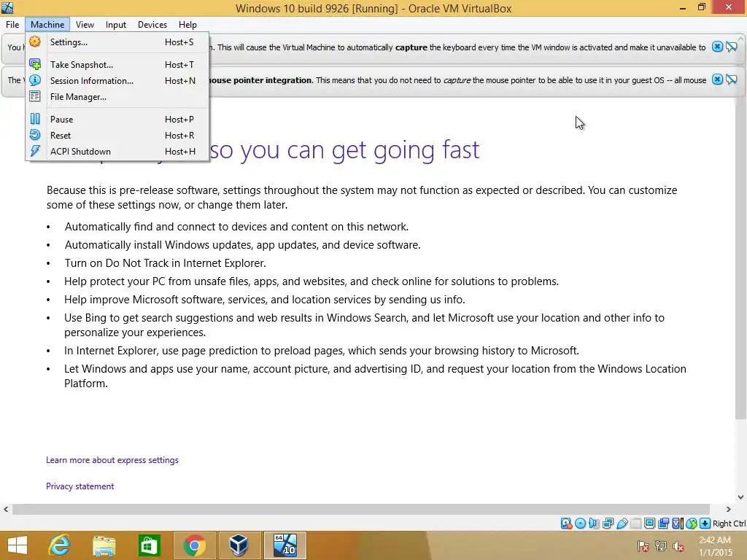Viewport: 747px width, 560px height.
Task: Click the Session Information info icon
Action: (x=35, y=80)
